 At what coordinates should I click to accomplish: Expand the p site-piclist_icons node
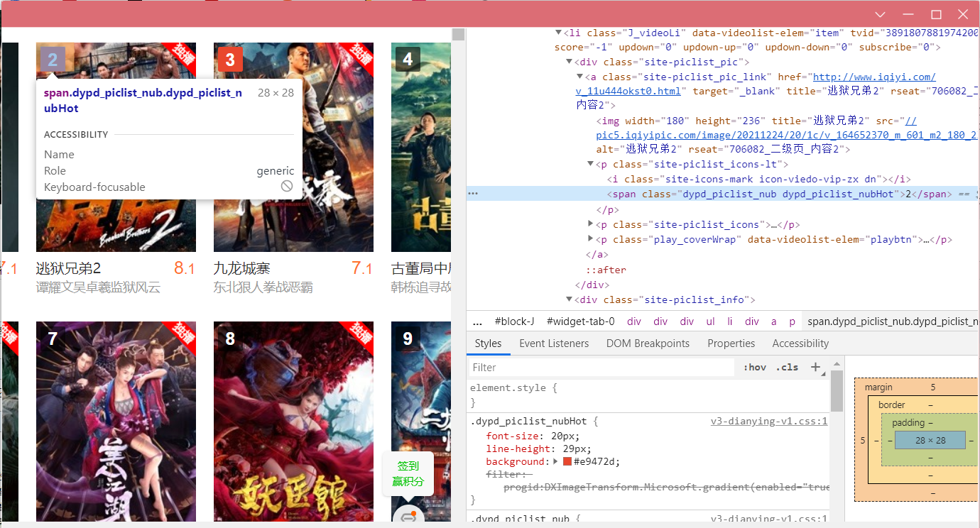click(x=591, y=224)
